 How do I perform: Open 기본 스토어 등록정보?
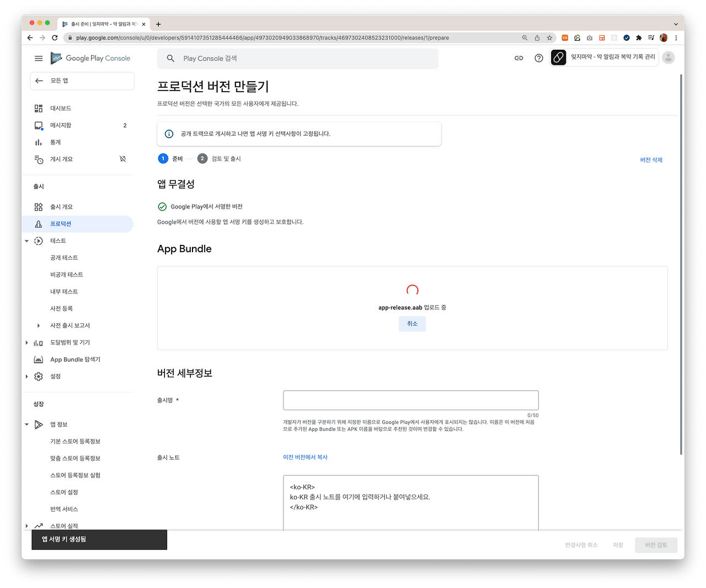pos(75,441)
